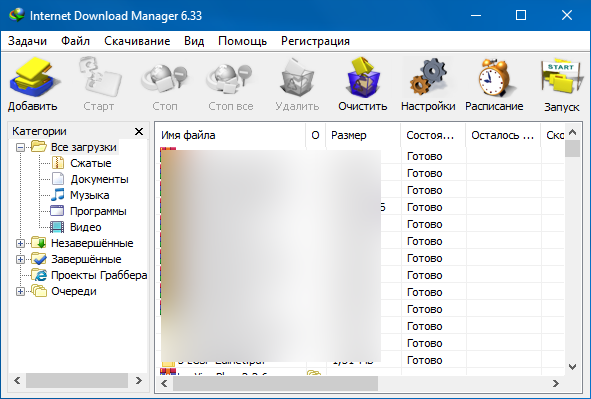Click the Стоп toolbar icon
The image size is (591, 399).
point(164,78)
